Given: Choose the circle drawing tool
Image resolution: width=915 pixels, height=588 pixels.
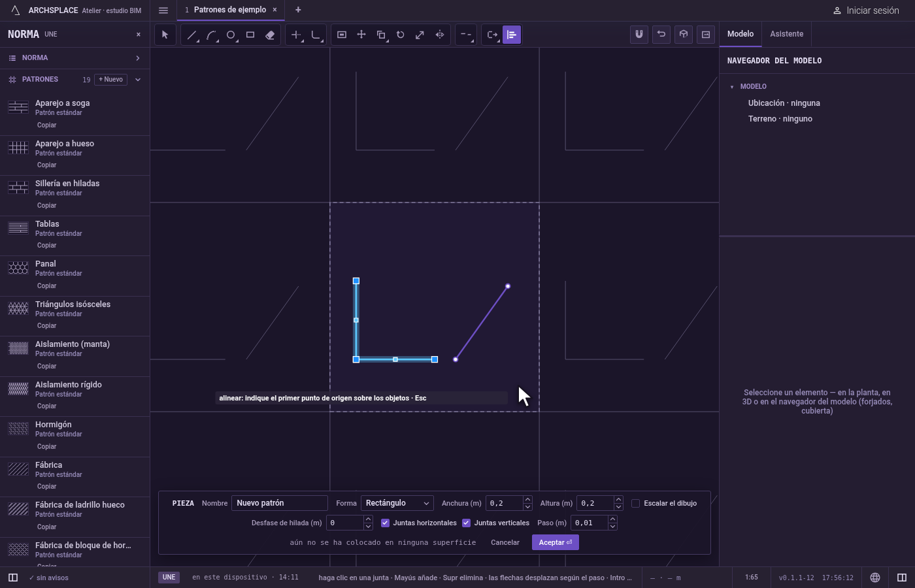Looking at the screenshot, I should pos(231,35).
